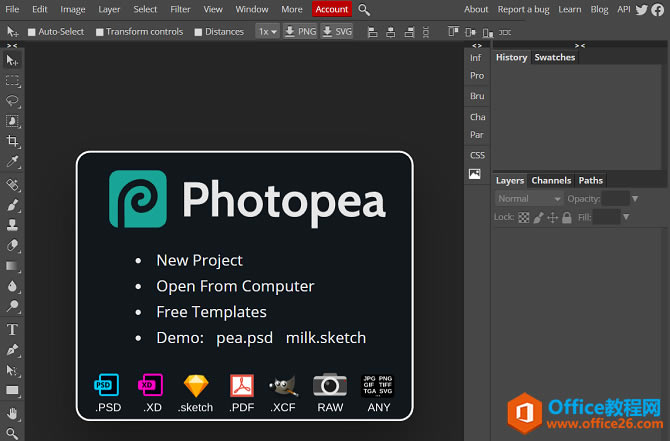Open the File menu
The width and height of the screenshot is (670, 441).
[x=12, y=9]
